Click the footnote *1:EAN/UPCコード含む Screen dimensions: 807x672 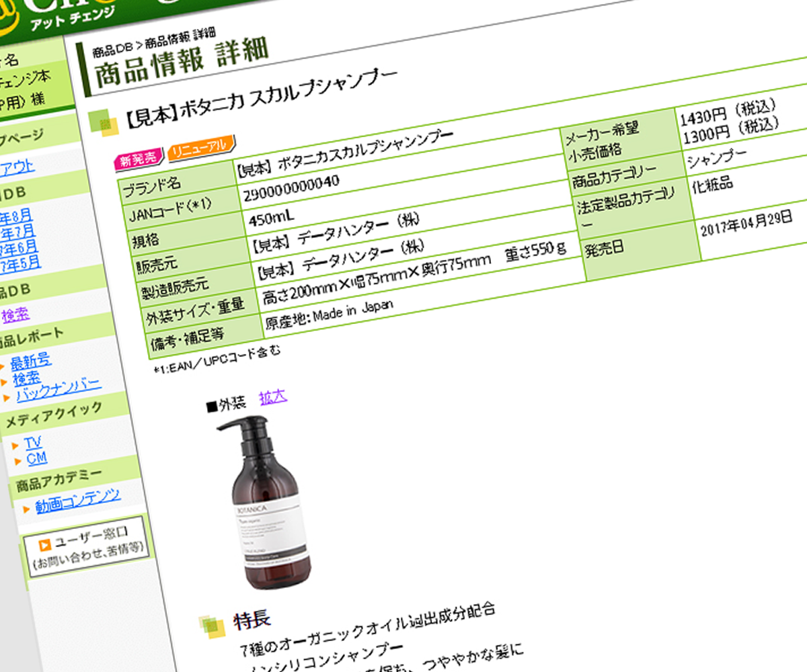(217, 360)
